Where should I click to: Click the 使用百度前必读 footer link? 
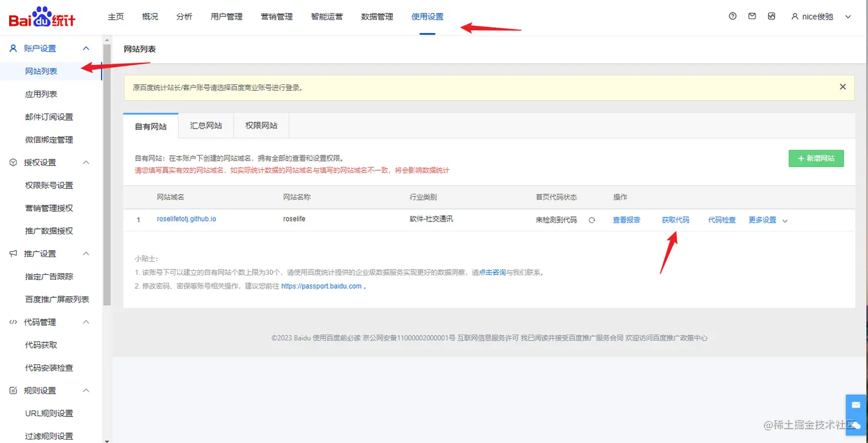tap(336, 338)
